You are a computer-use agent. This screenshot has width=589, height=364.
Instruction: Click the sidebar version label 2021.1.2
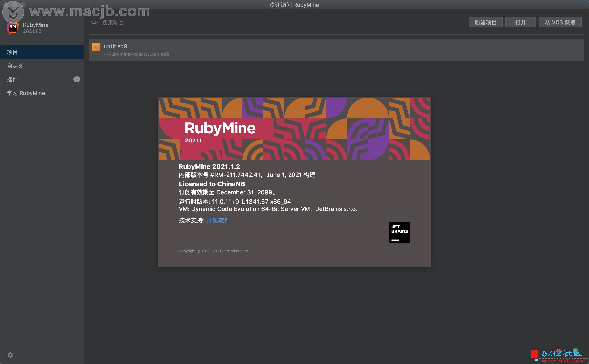point(32,31)
